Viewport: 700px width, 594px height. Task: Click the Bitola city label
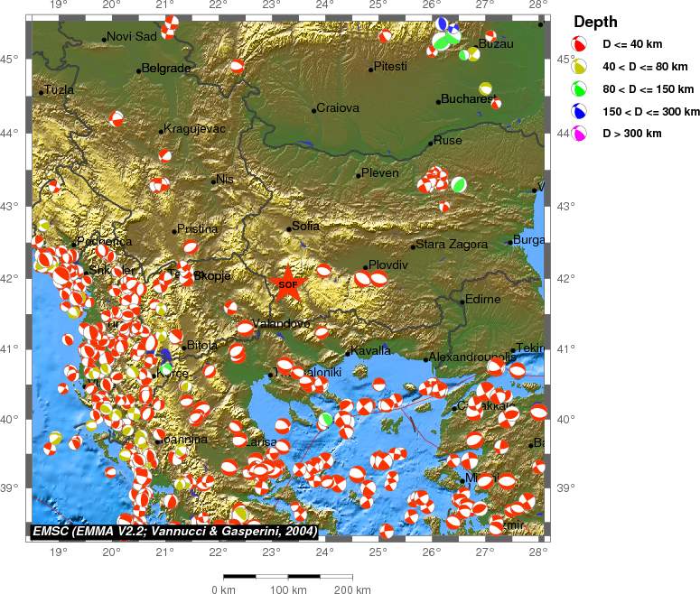[202, 345]
